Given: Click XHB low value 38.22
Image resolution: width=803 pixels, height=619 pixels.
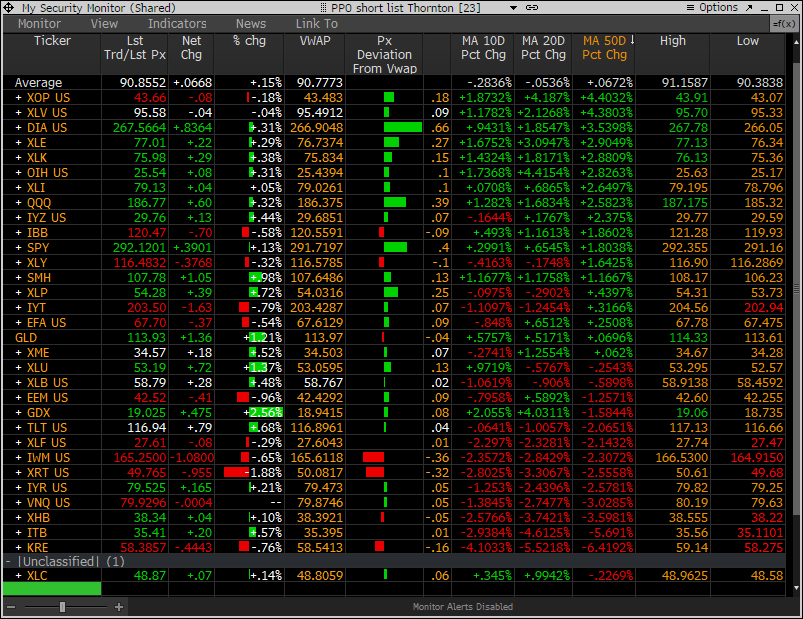Looking at the screenshot, I should click(x=767, y=518).
